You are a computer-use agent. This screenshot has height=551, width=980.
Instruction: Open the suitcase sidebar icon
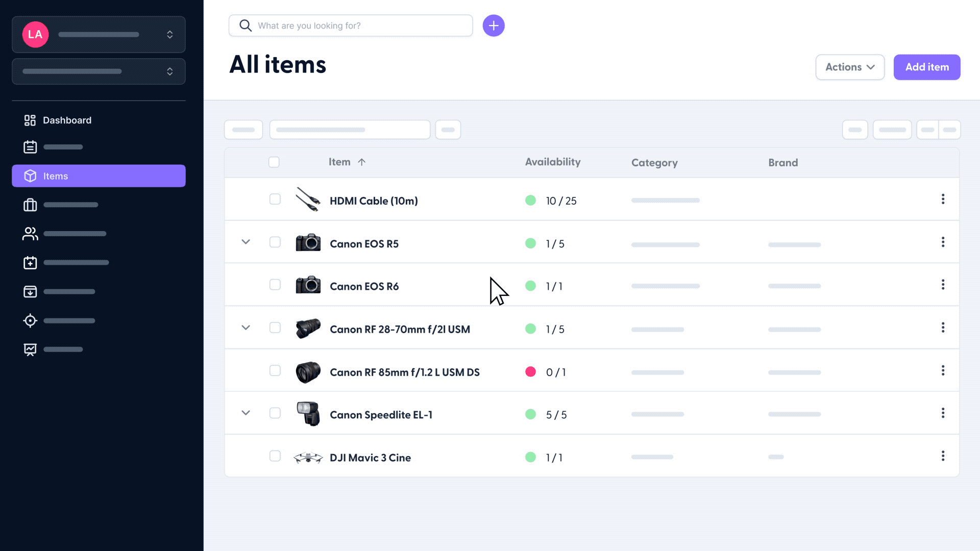(x=30, y=205)
